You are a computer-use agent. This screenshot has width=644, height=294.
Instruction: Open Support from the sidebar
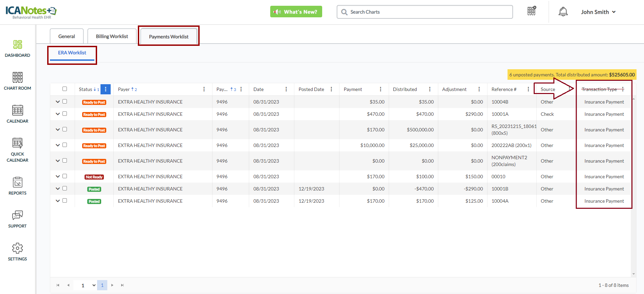17,219
